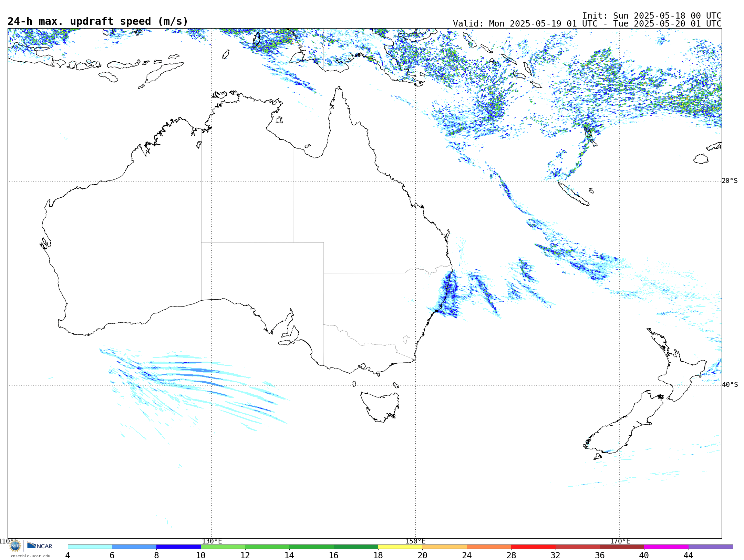Click the light blue 6–8 colorbar segment

point(134,547)
